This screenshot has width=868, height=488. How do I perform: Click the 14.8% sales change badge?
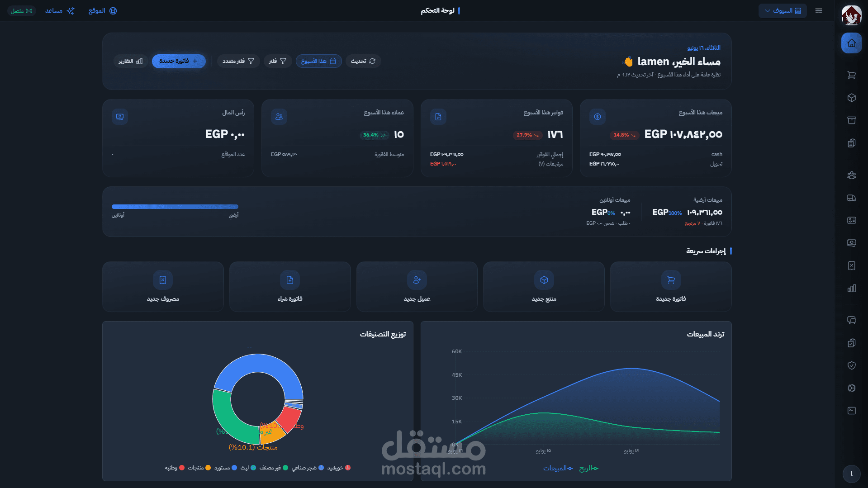click(625, 135)
